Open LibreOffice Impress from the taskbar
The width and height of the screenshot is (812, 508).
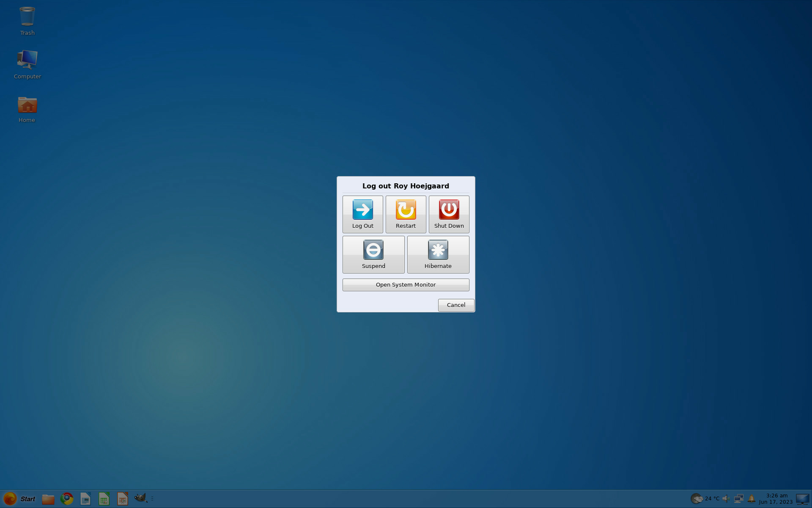[123, 499]
